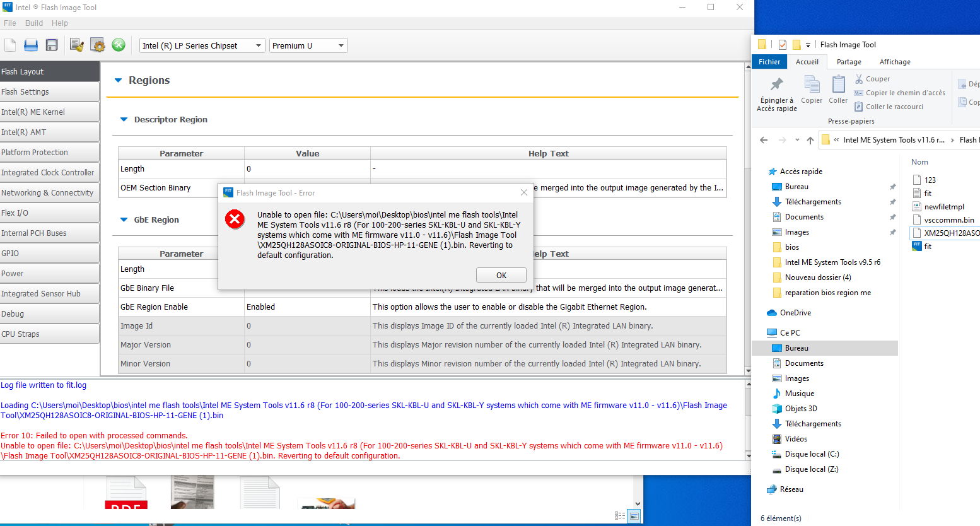Open Flash Settings section
Viewport: 980px width, 526px height.
(x=50, y=91)
